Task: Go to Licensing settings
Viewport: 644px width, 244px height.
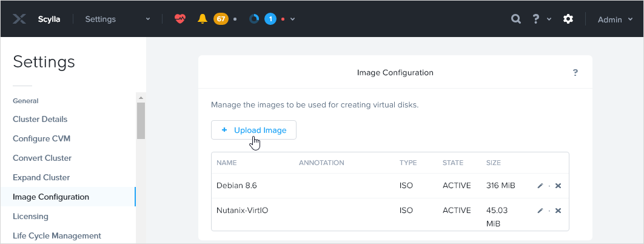Action: pyautogui.click(x=30, y=217)
